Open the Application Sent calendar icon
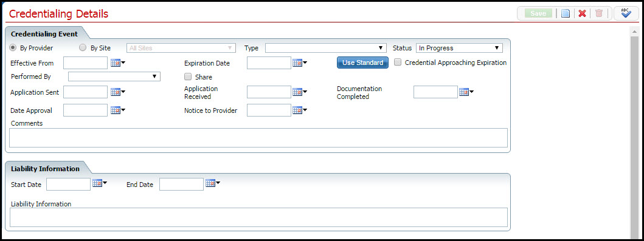Image resolution: width=644 pixels, height=241 pixels. (x=118, y=92)
